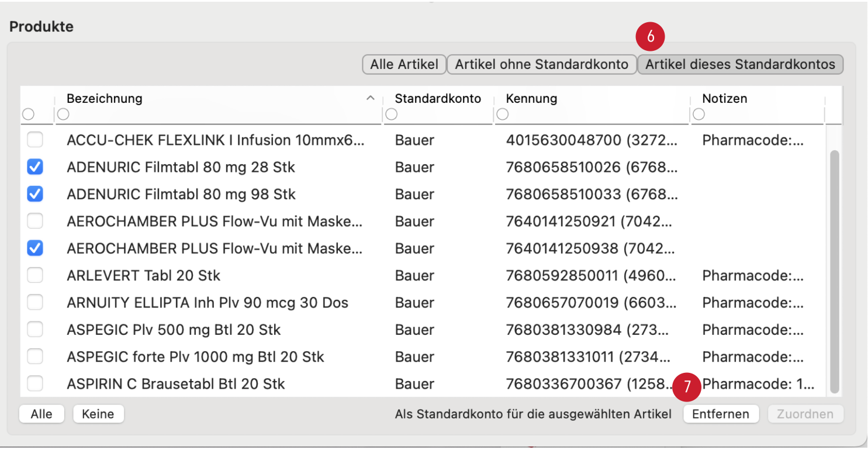Untick checkbox of AEROCHAMBER row with 7640141250938

pos(35,248)
